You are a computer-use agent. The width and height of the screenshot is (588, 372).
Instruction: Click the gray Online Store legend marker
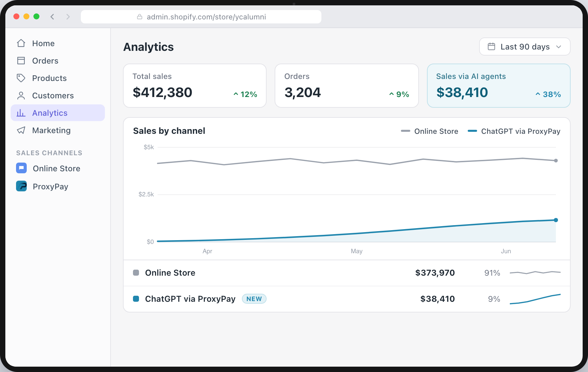(x=406, y=131)
